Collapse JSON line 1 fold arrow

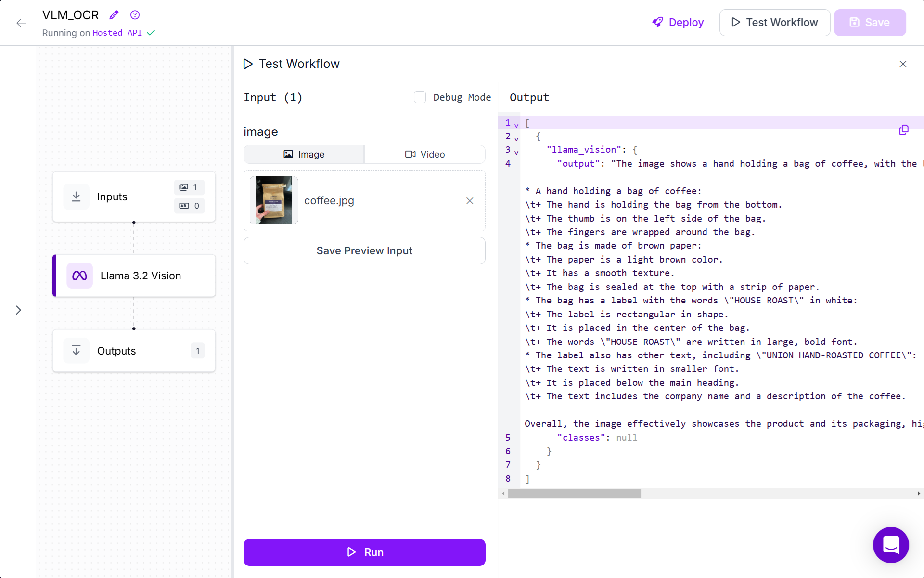[x=516, y=125]
